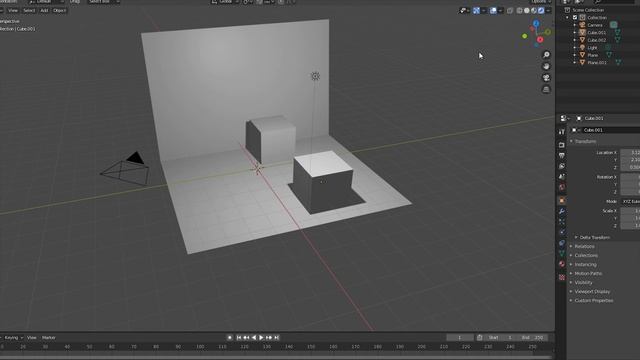This screenshot has height=360, width=640.
Task: Expand the Light row in outliner
Action: (575, 47)
